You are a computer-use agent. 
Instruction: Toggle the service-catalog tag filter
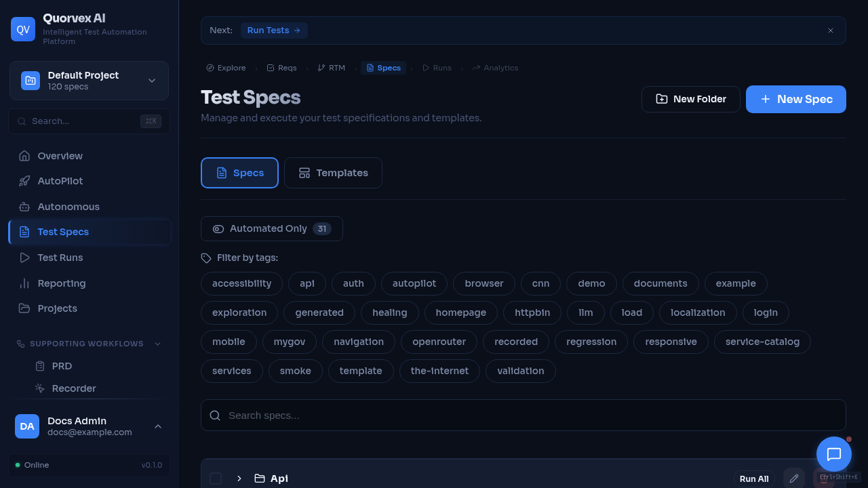[x=762, y=342]
